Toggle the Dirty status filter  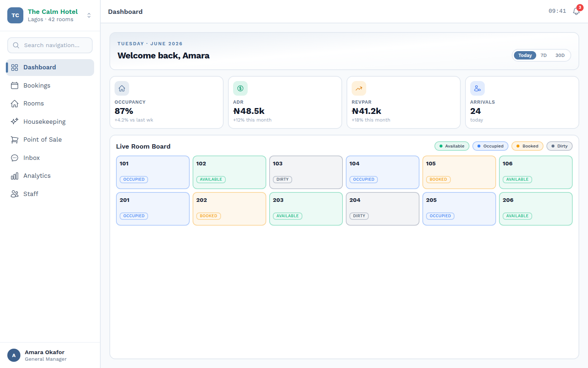pos(560,146)
